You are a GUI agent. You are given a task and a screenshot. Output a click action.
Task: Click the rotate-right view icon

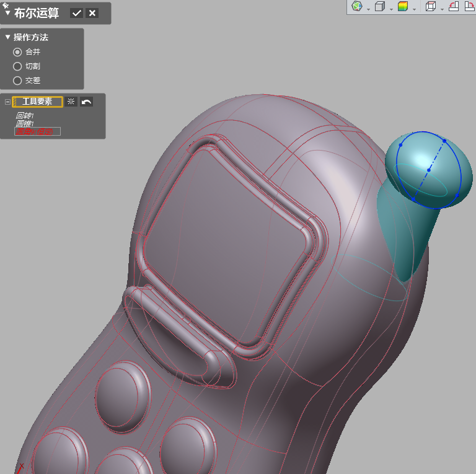[470, 7]
